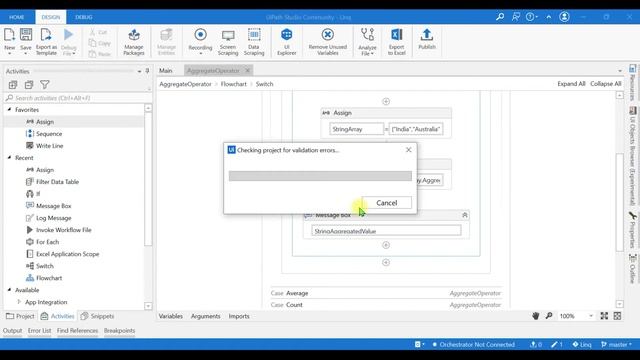Click Export to Excel icon
This screenshot has width=640, height=360.
[x=396, y=35]
